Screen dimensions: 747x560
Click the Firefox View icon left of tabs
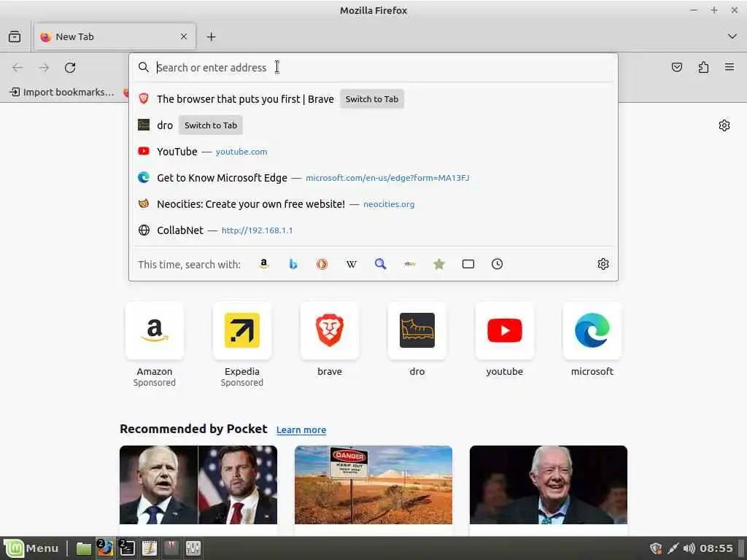[x=15, y=36]
